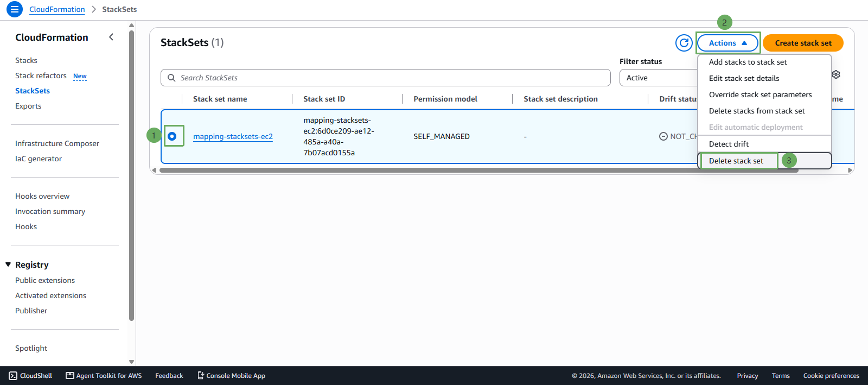Screen dimensions: 868x385
Task: Open Hooks in the sidebar
Action: 26,226
